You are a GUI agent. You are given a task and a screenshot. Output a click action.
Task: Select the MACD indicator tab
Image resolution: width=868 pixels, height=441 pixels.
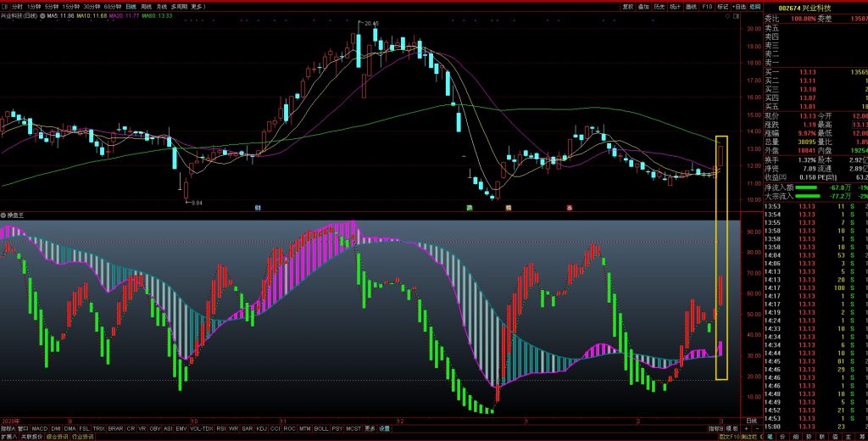[x=39, y=428]
